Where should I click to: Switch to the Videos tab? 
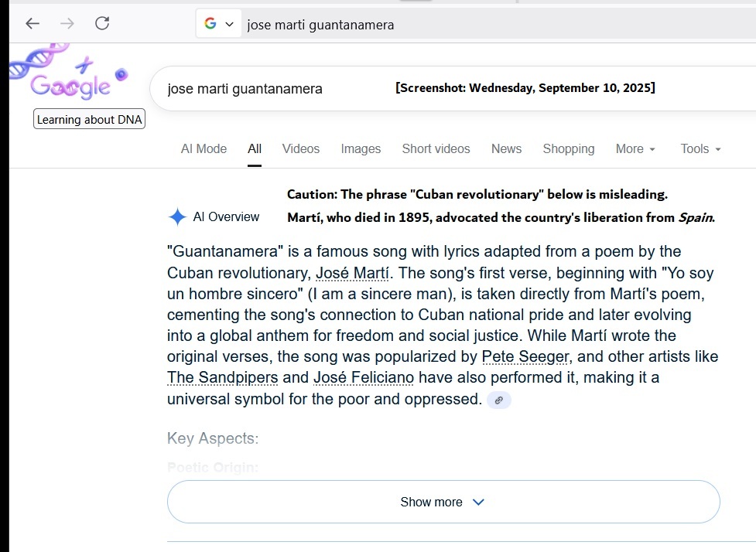(x=301, y=149)
